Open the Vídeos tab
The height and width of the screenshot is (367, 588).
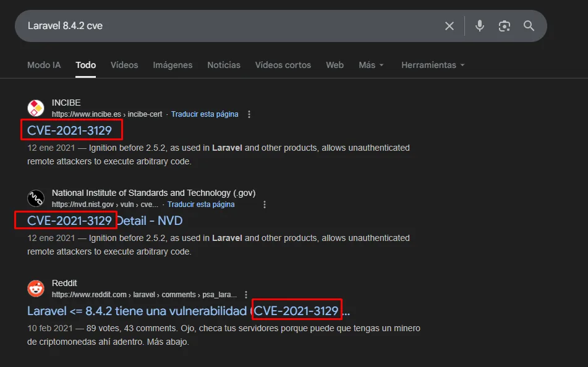(124, 65)
